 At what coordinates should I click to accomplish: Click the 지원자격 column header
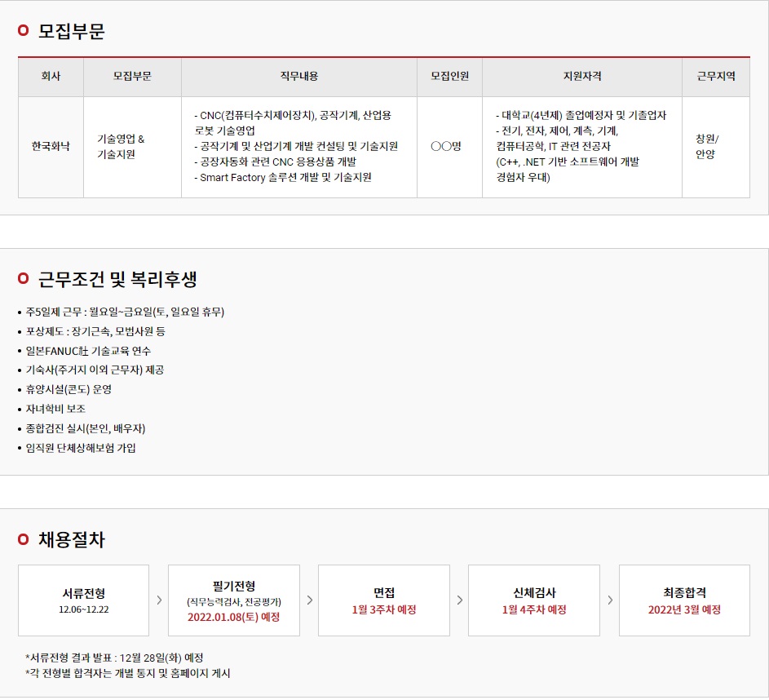coord(581,77)
